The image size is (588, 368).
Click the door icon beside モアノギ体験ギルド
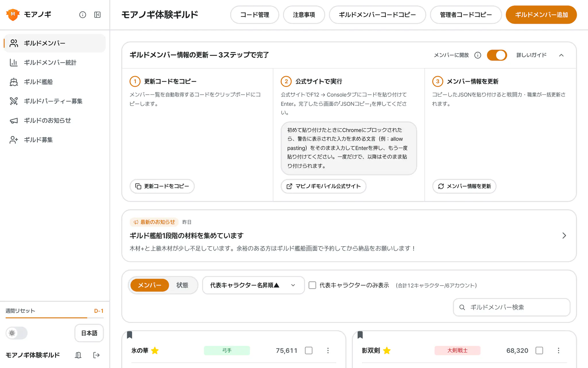click(x=78, y=355)
